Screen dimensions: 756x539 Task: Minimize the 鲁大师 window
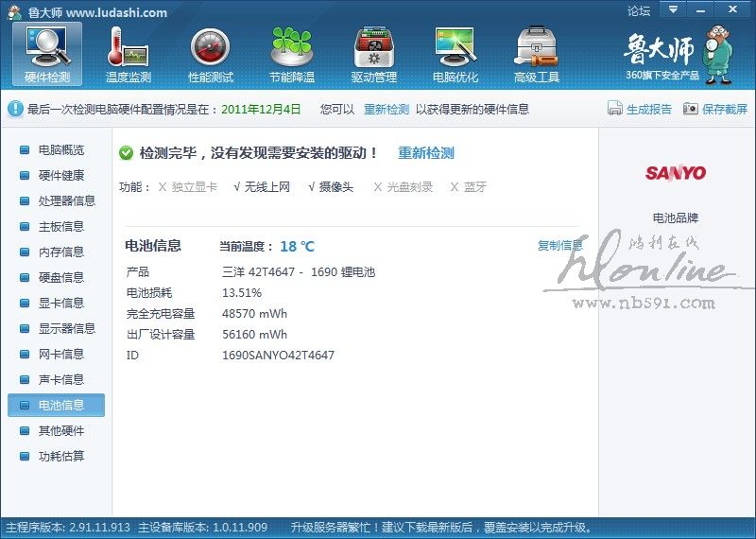tap(700, 9)
